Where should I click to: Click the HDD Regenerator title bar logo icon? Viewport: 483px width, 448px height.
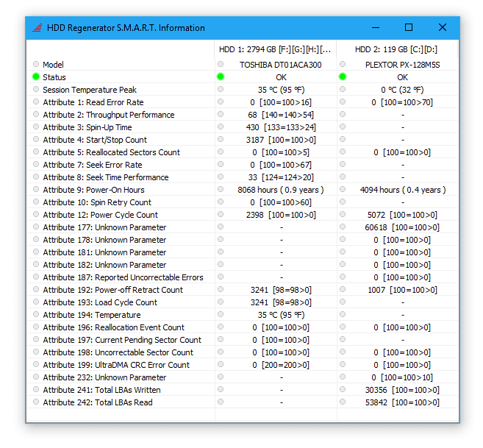click(37, 28)
